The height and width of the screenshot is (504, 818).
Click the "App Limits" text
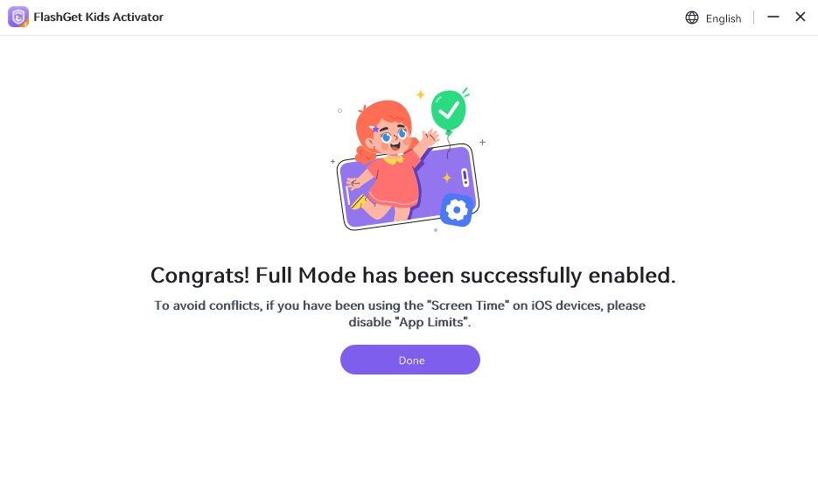(433, 322)
